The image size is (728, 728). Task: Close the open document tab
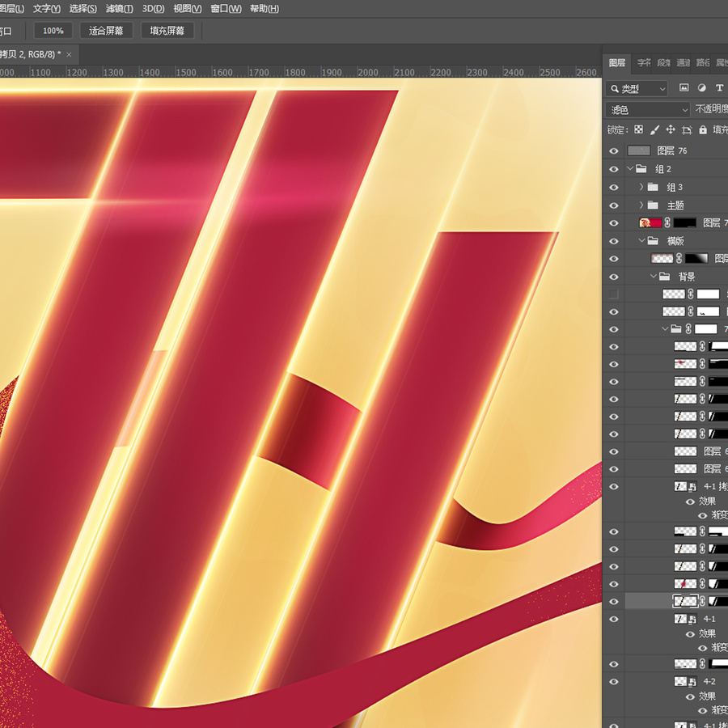tap(70, 55)
